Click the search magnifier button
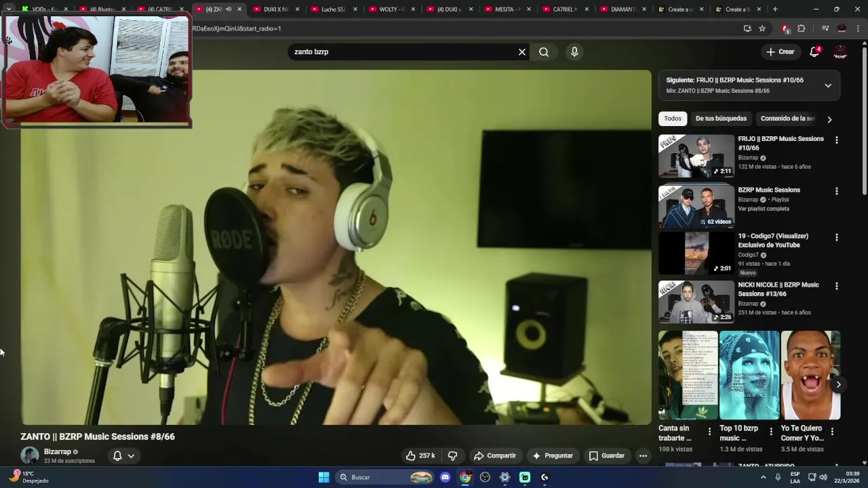Image resolution: width=868 pixels, height=488 pixels. [x=544, y=52]
